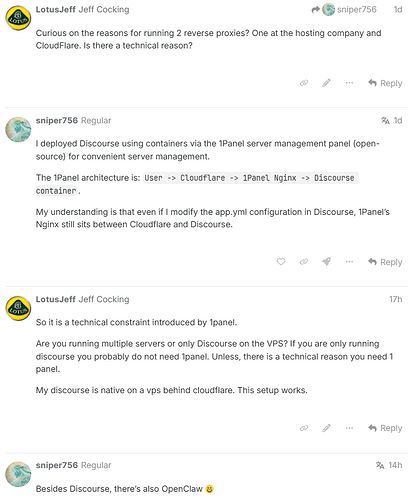Reply to the 17h LotusJeff post
The width and height of the screenshot is (419, 500).
[385, 428]
